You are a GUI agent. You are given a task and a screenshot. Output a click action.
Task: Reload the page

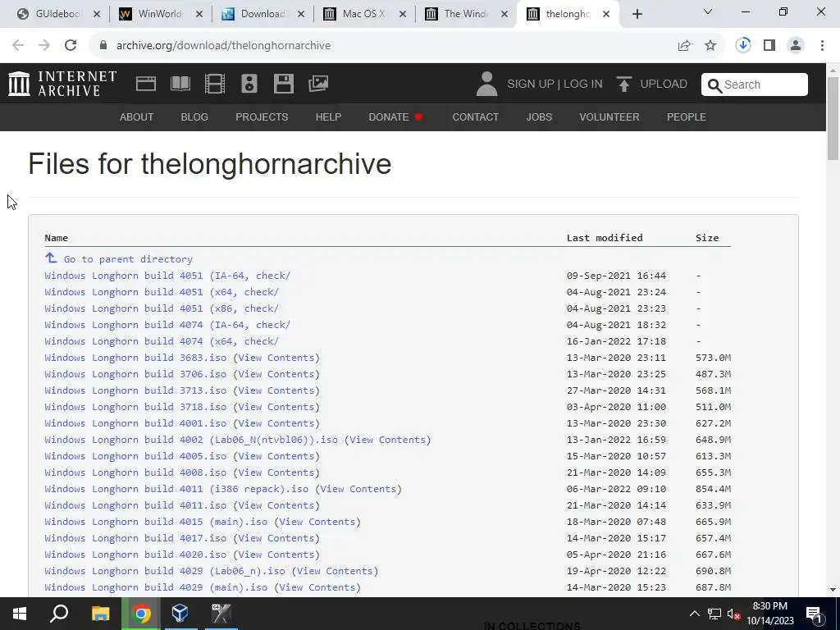tap(71, 46)
